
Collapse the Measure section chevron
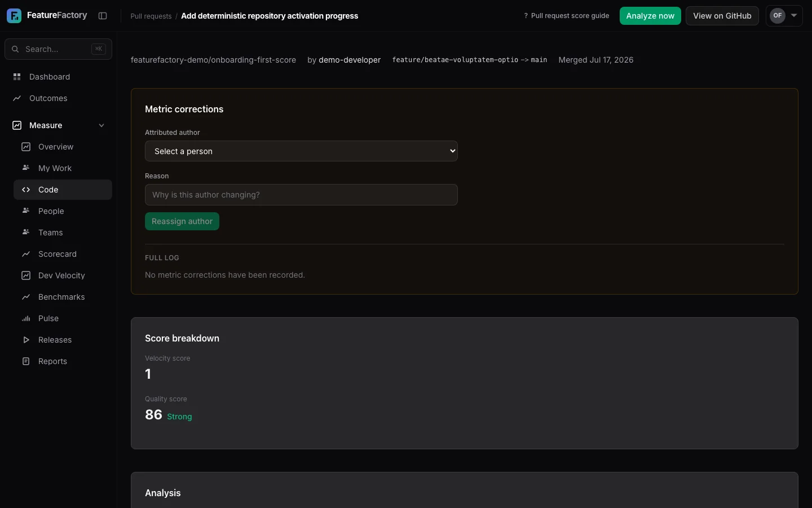click(x=101, y=125)
